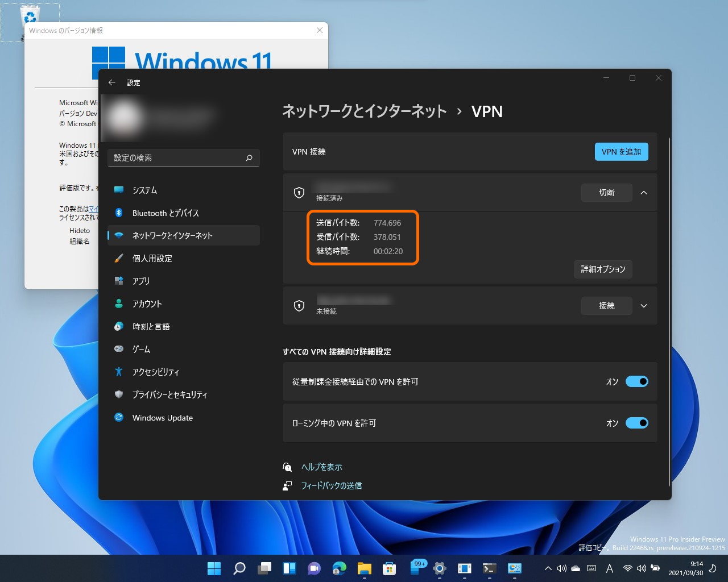The height and width of the screenshot is (582, 728).
Task: Disable ローミング中の VPN を許可
Action: [x=636, y=423]
